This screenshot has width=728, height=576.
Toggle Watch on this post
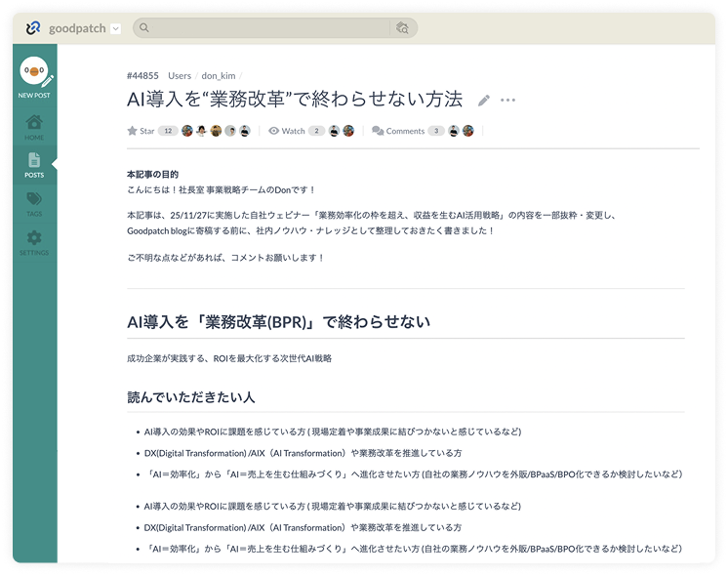287,131
